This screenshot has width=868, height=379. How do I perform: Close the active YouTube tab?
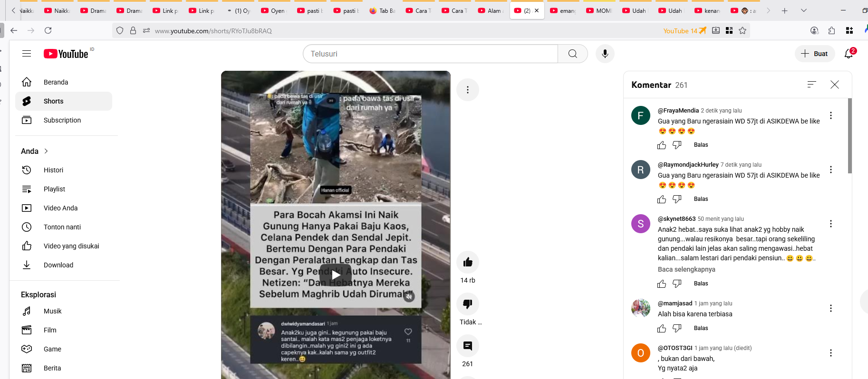(537, 10)
